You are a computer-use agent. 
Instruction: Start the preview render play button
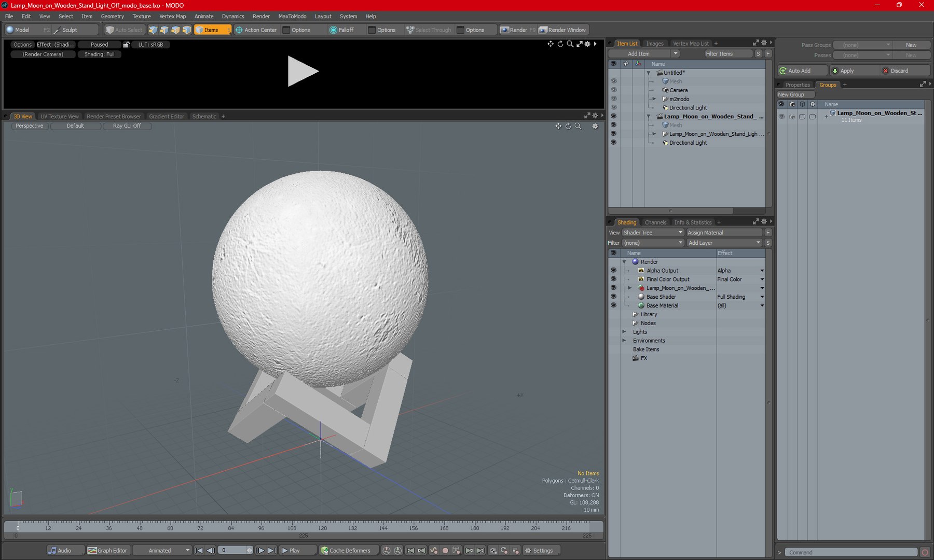coord(303,71)
